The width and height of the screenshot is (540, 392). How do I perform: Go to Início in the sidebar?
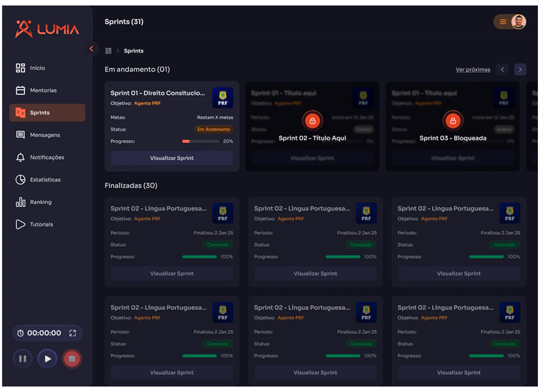37,68
